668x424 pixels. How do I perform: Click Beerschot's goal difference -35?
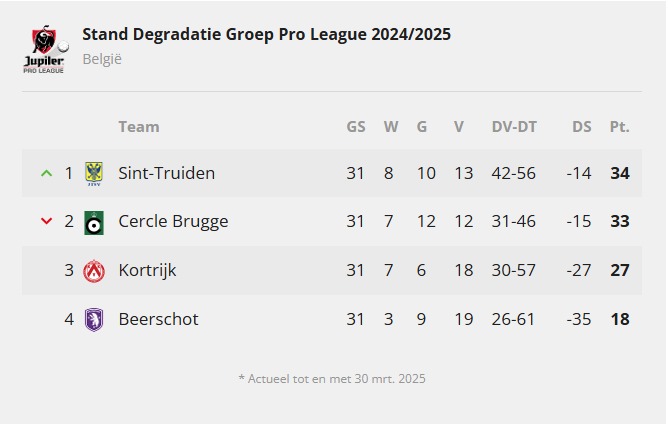[578, 319]
